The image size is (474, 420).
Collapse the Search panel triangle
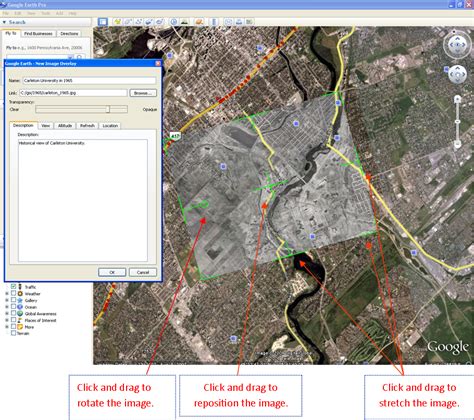(x=4, y=22)
